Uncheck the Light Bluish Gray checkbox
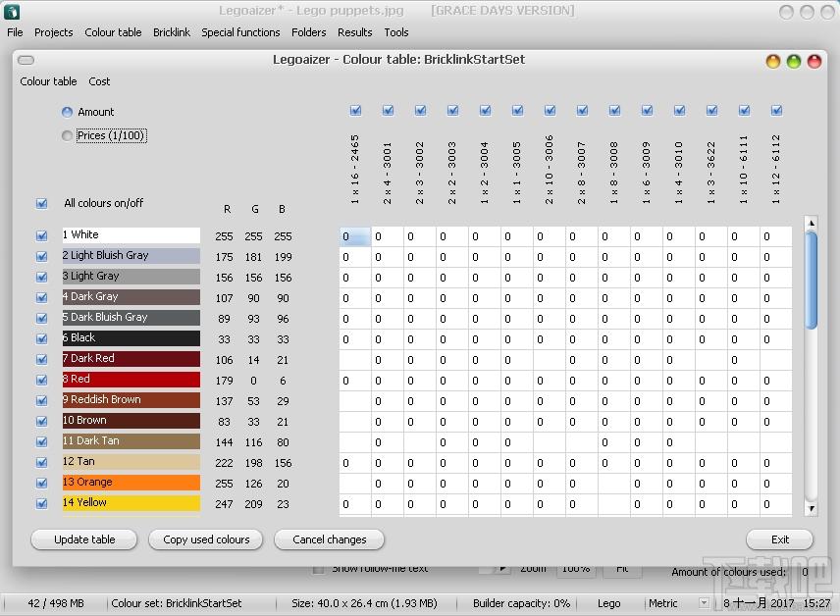This screenshot has width=840, height=616. tap(42, 256)
